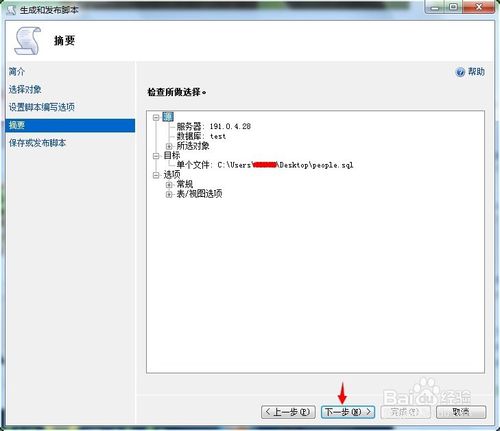Expand the 所选对象 node
This screenshot has width=500, height=431.
(169, 146)
